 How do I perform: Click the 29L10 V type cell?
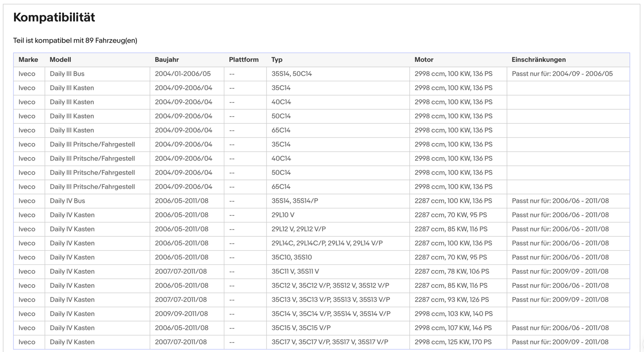pyautogui.click(x=338, y=215)
